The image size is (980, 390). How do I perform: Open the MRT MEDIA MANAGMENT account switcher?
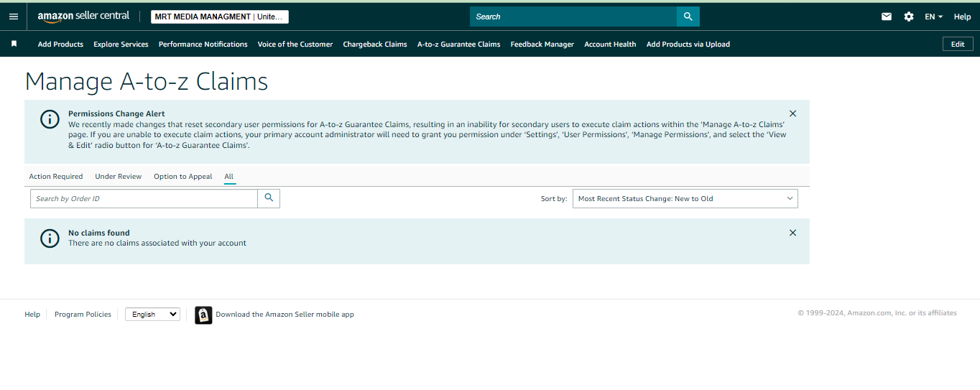point(220,17)
